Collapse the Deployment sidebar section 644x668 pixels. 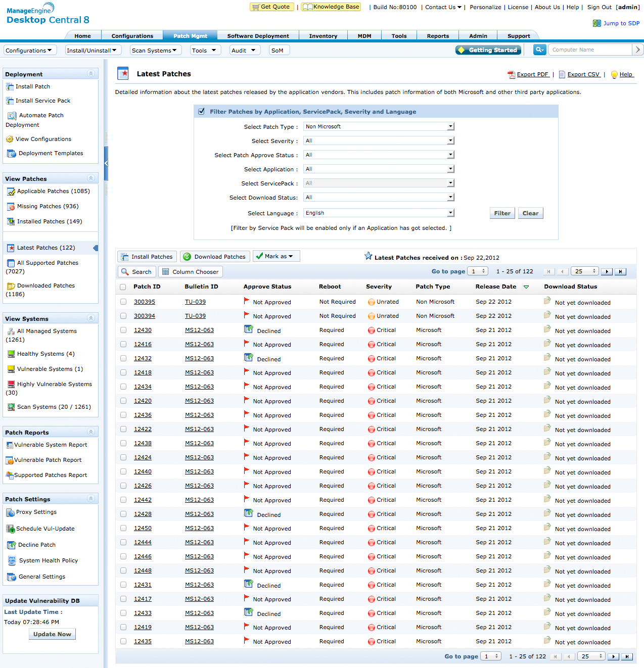[x=91, y=74]
